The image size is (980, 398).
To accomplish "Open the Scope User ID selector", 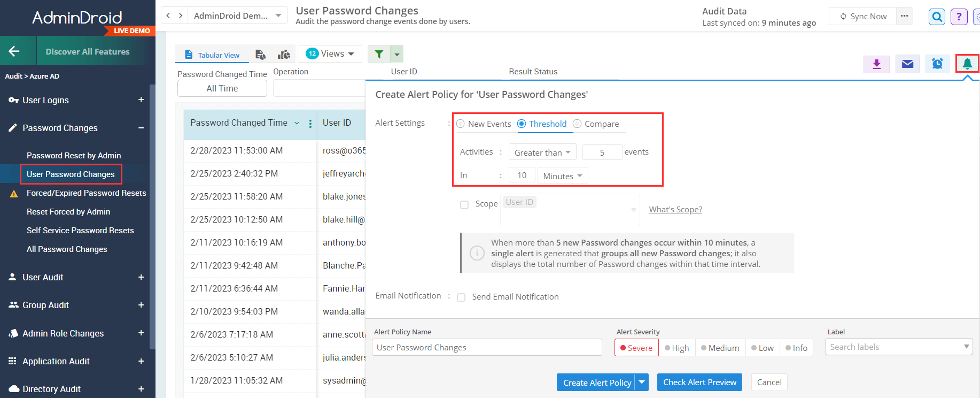I will click(570, 210).
